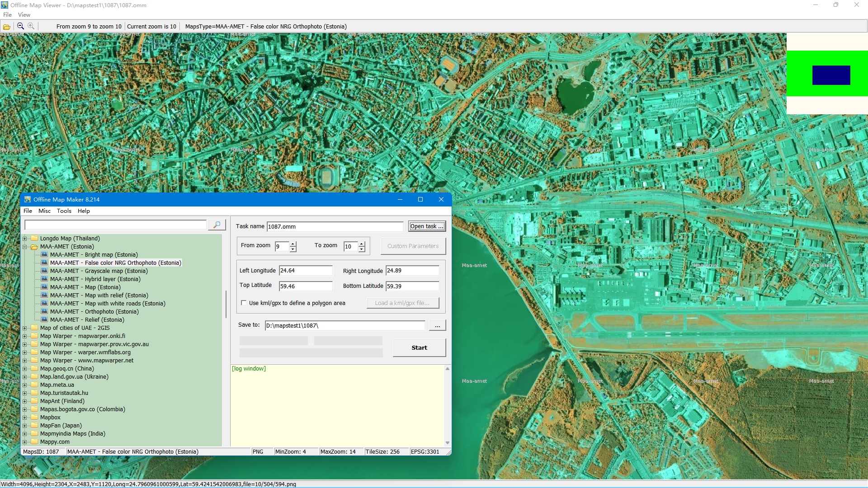868x488 pixels.
Task: Click the folder icon of MapFan (Japan)
Action: click(x=34, y=425)
